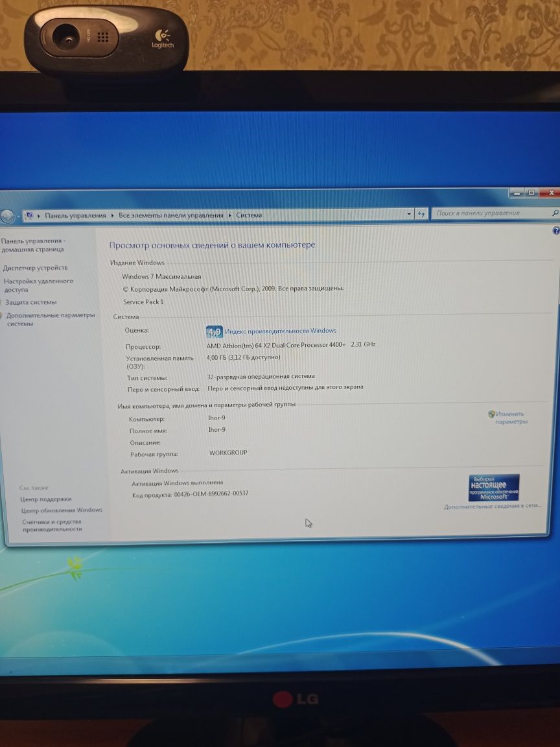Open the address bar history dropdown arrow
Viewport: 560px width, 747px height.
coord(408,215)
